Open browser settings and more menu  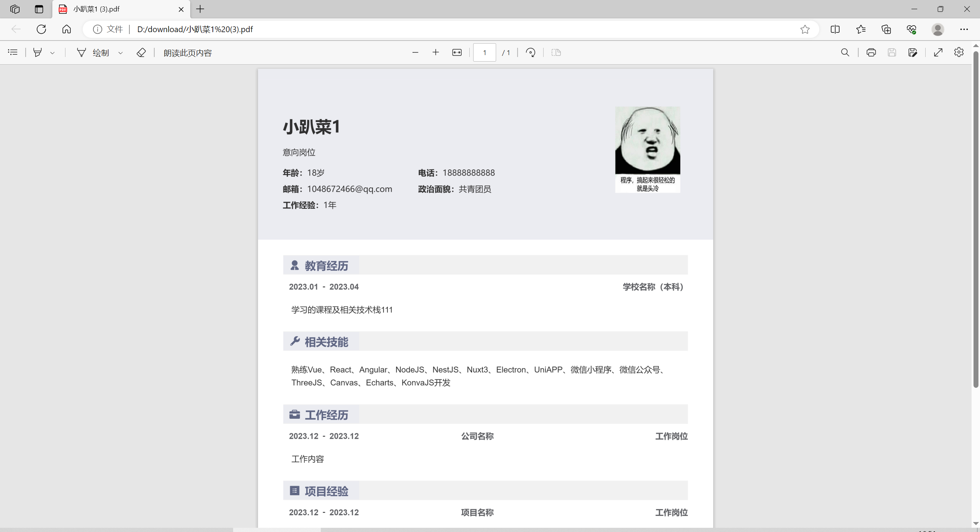point(964,29)
